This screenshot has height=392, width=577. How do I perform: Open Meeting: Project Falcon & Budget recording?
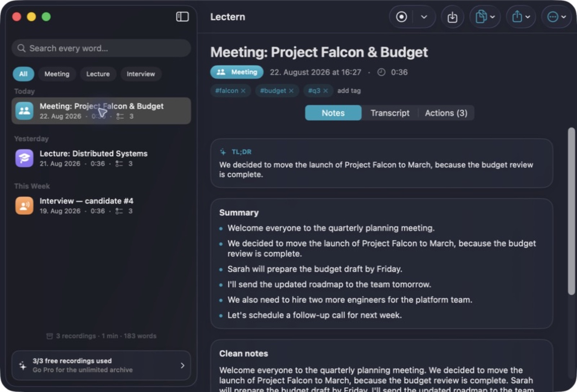101,111
